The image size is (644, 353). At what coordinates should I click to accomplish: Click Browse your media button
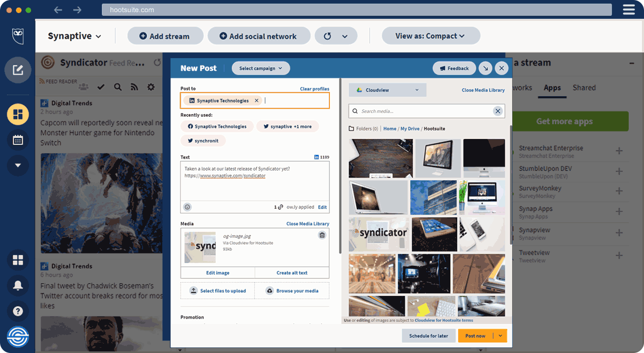(292, 291)
